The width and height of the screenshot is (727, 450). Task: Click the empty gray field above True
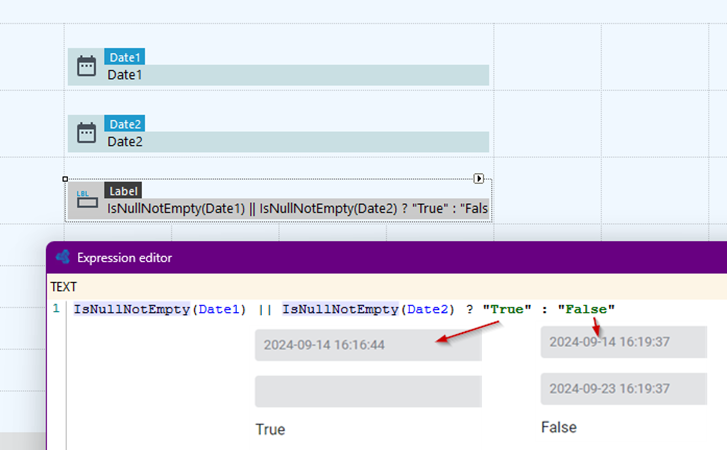[368, 391]
